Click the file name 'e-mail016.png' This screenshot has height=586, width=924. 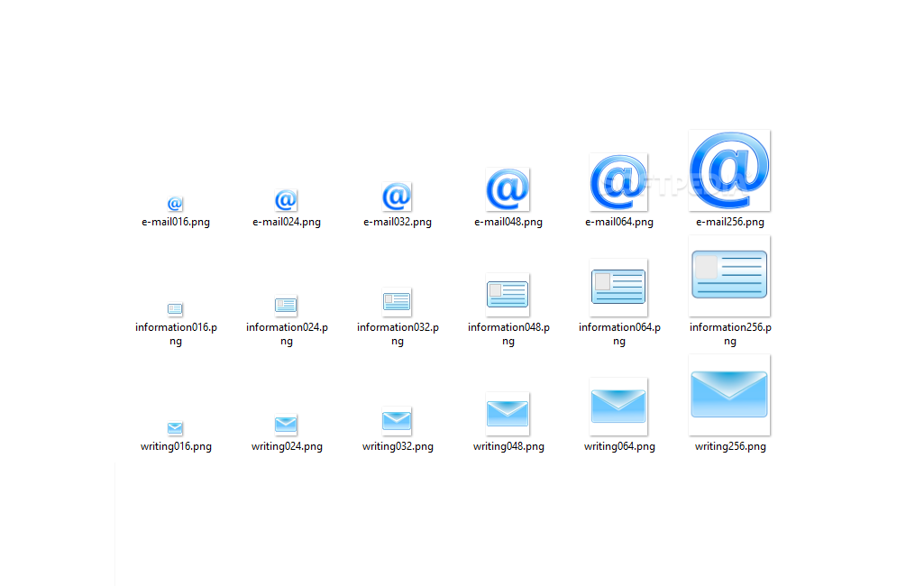tap(176, 223)
